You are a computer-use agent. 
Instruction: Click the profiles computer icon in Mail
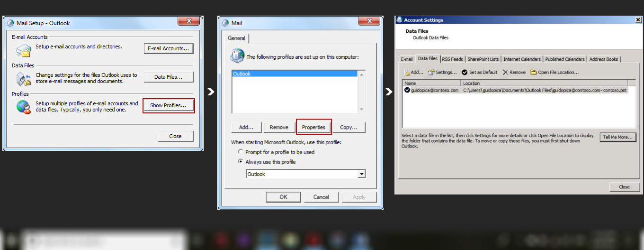[x=237, y=56]
